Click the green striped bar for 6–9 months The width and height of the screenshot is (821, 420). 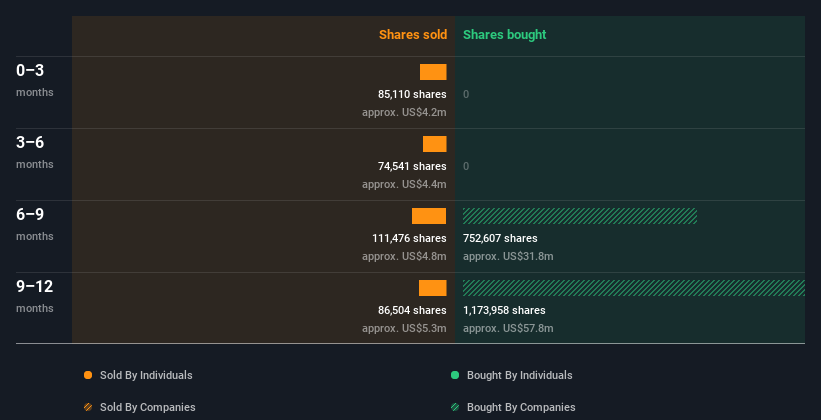(580, 216)
